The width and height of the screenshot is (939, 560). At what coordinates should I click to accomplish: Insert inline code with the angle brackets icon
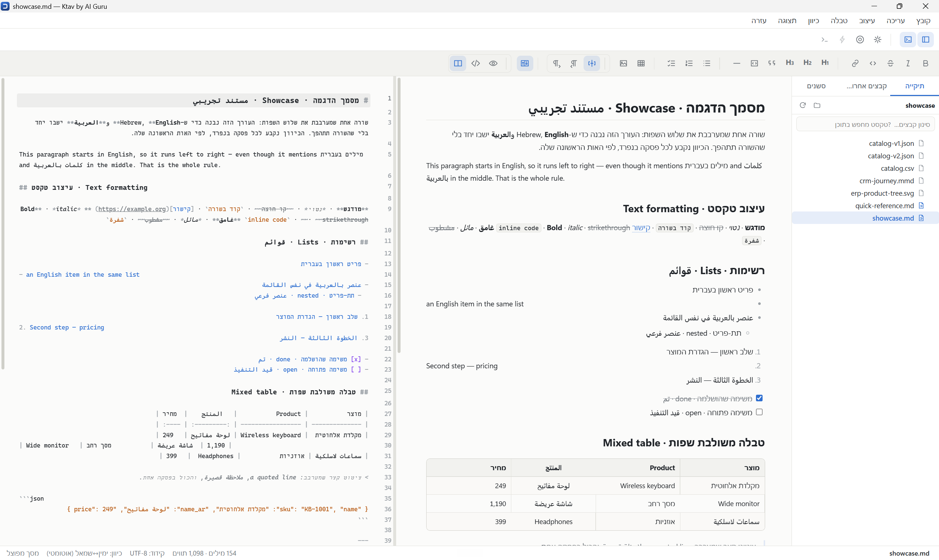coord(873,63)
